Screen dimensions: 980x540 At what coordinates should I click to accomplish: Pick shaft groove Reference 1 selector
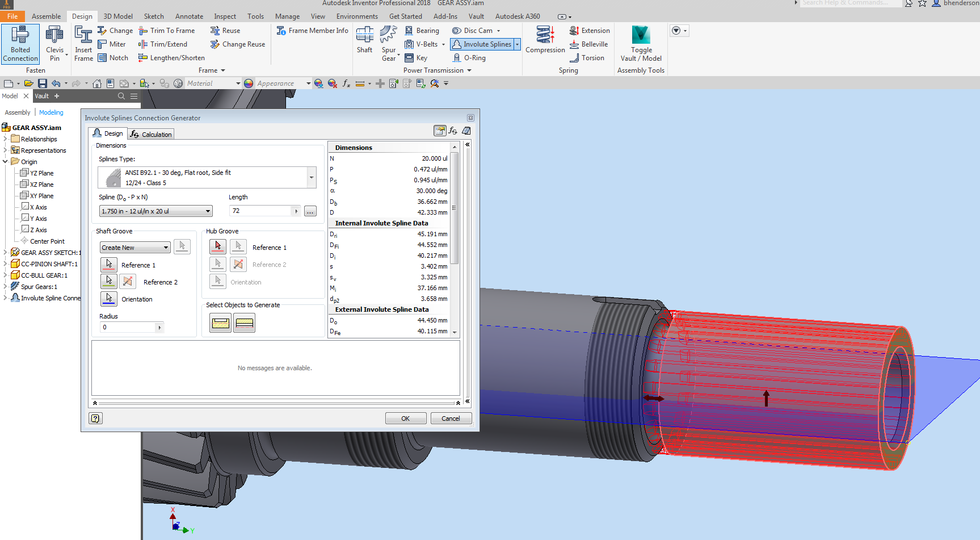pyautogui.click(x=109, y=265)
